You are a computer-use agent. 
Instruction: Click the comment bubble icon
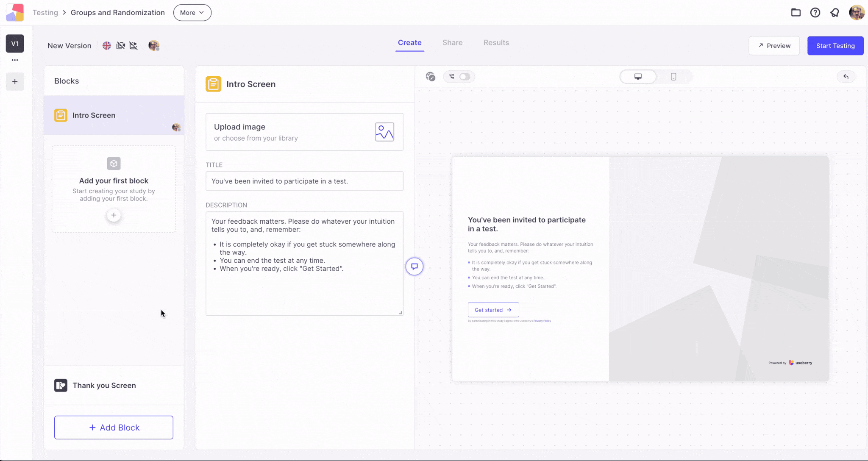(415, 267)
